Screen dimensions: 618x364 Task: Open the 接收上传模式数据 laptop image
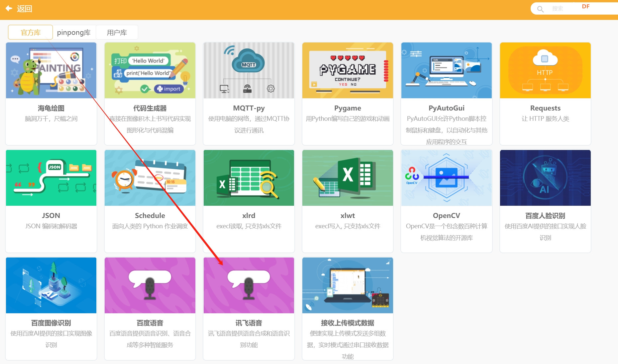point(348,285)
